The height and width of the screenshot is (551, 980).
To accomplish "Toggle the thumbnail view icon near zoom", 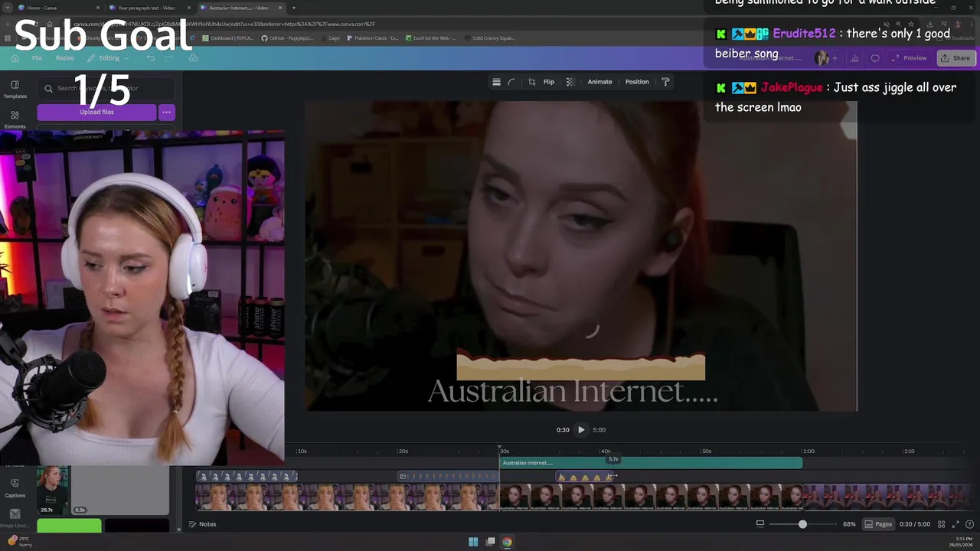I will (759, 524).
